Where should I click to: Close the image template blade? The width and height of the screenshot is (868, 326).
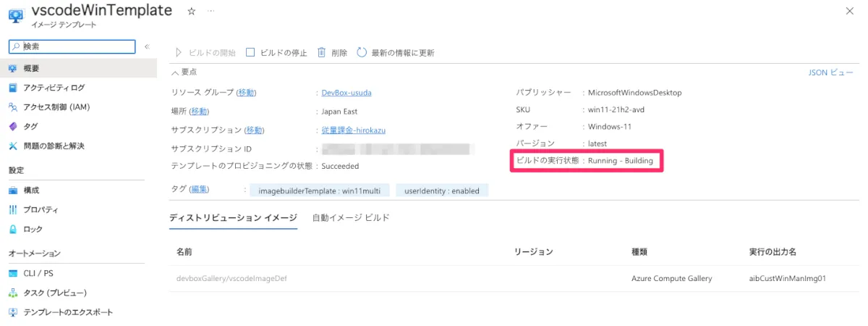(x=849, y=10)
